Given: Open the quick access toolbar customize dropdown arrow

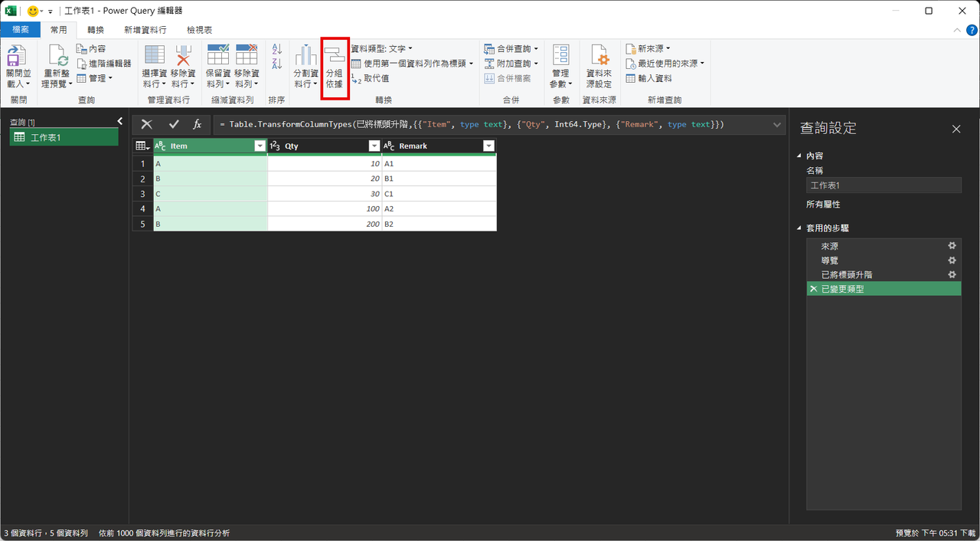Looking at the screenshot, I should [51, 11].
